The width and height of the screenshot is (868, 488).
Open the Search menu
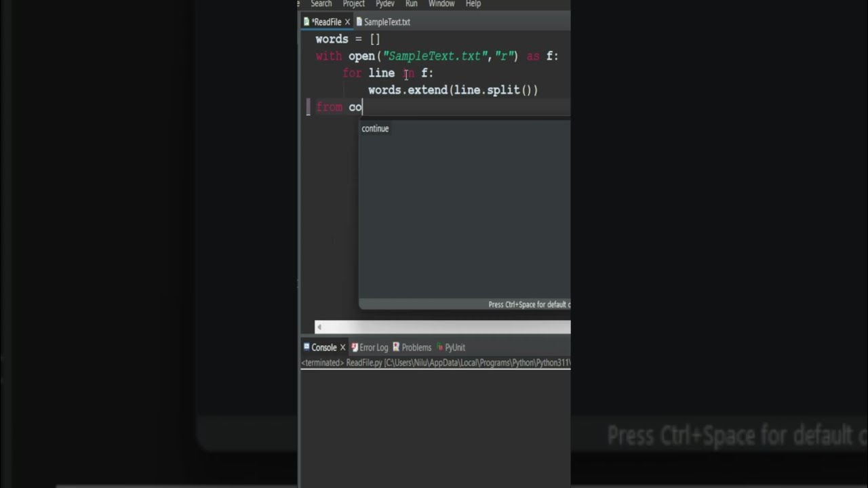tap(321, 4)
